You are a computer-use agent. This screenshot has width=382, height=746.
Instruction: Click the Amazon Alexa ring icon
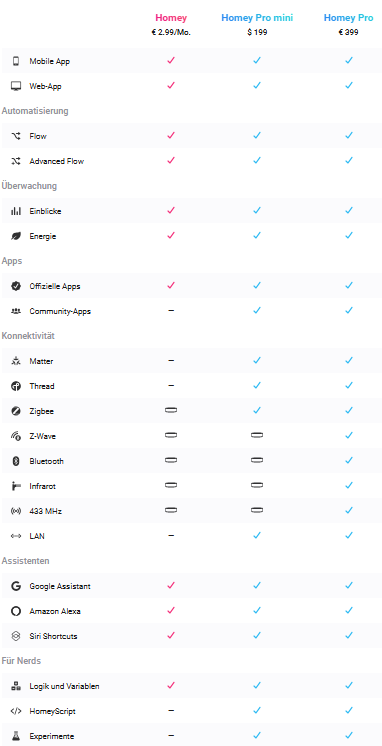[x=16, y=611]
